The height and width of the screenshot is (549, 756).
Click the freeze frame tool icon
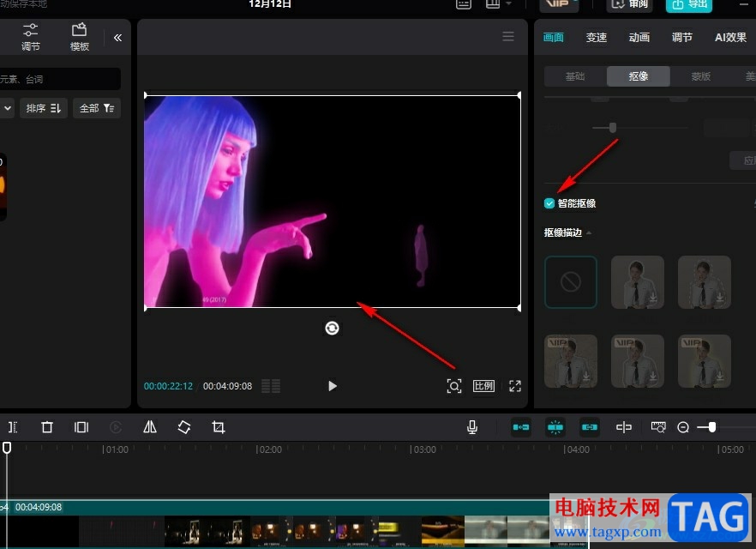click(x=81, y=427)
